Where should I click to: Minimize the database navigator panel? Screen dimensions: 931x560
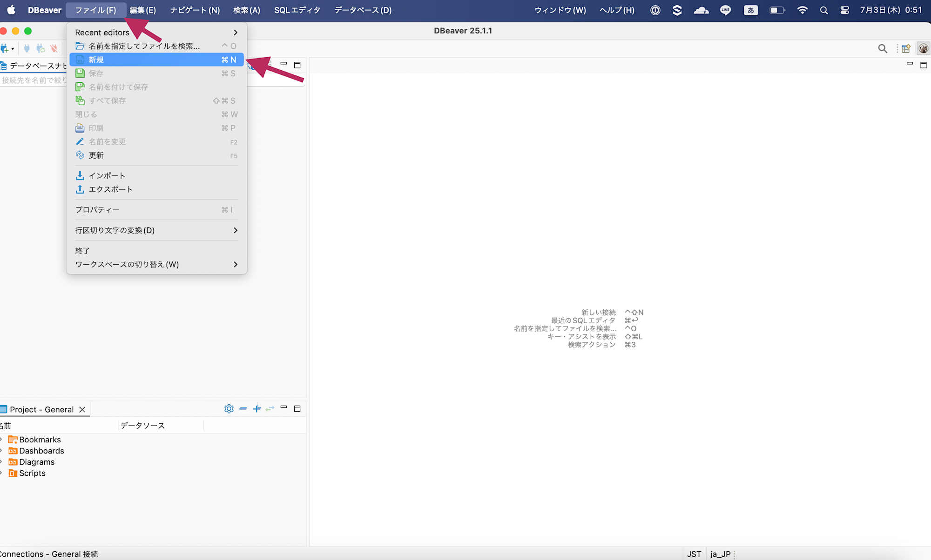coord(283,63)
